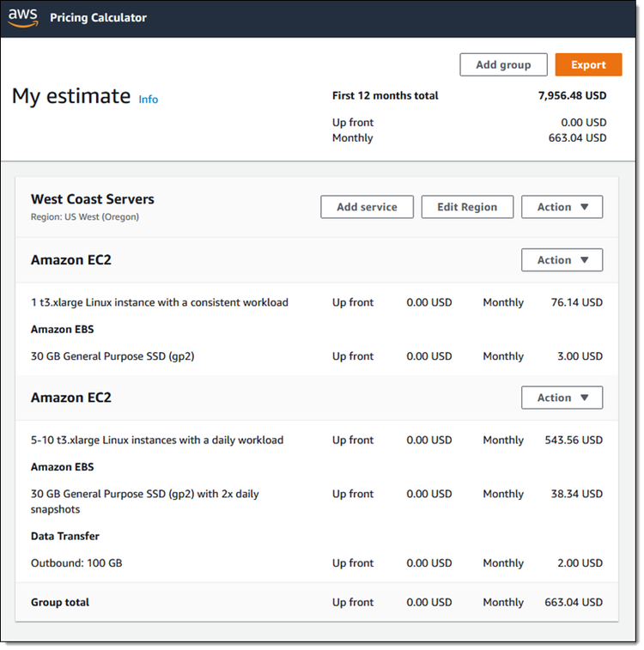Select the 1 t3.xlarge consistent workload line
The width and height of the screenshot is (644, 650).
160,302
